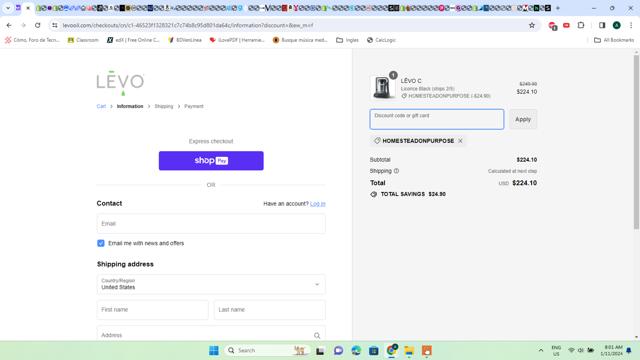The width and height of the screenshot is (640, 360).
Task: Open the Chrome profile avatar
Action: coord(617,25)
